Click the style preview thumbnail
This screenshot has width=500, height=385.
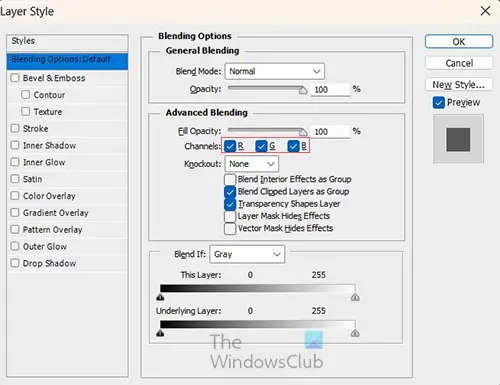point(458,139)
